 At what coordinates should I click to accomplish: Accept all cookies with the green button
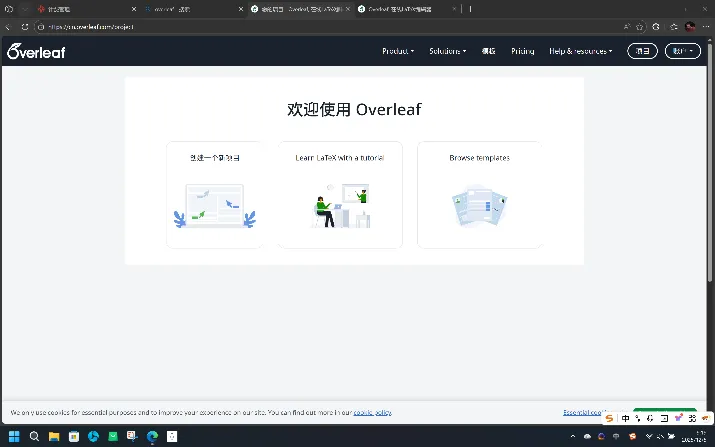pos(665,411)
